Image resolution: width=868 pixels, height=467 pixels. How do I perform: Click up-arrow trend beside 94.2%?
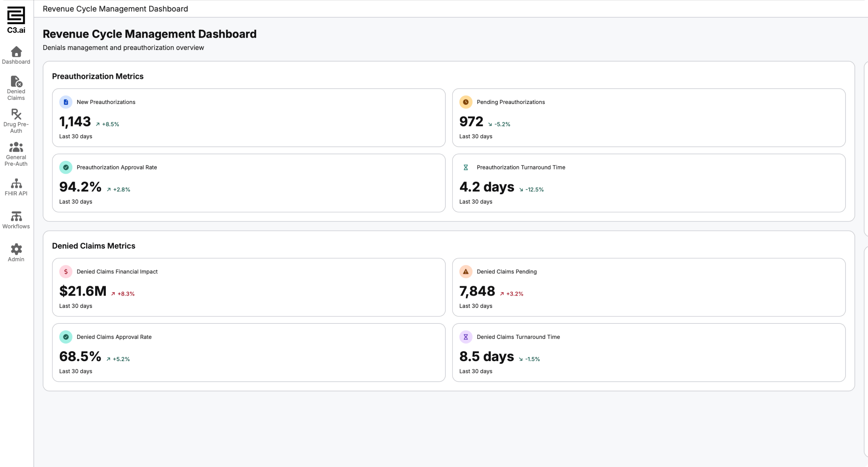pyautogui.click(x=109, y=190)
